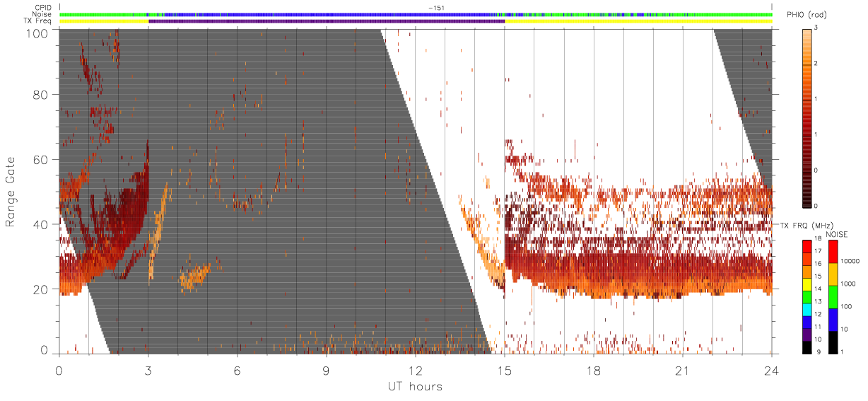
Task: Click yellow swatch in the NOISE legend
Action: tap(833, 274)
